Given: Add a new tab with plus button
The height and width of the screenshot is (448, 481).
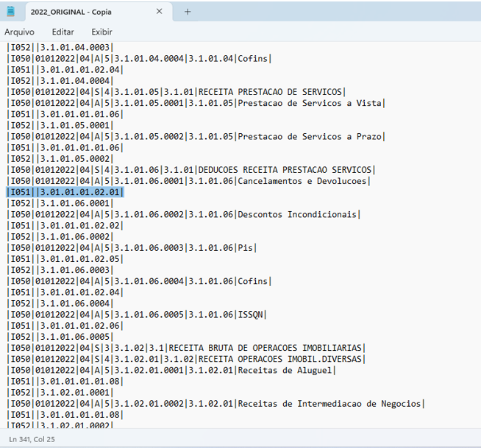Looking at the screenshot, I should [x=188, y=12].
